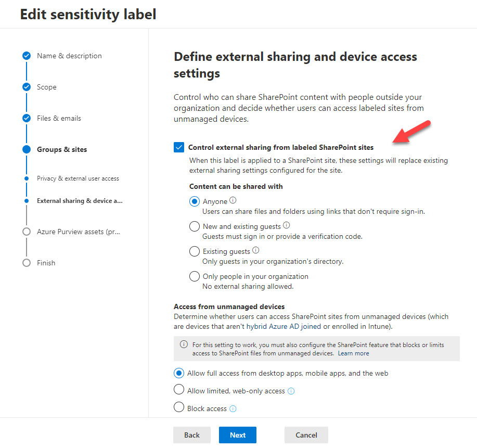Click the Back button
The width and height of the screenshot is (477, 448).
192,435
